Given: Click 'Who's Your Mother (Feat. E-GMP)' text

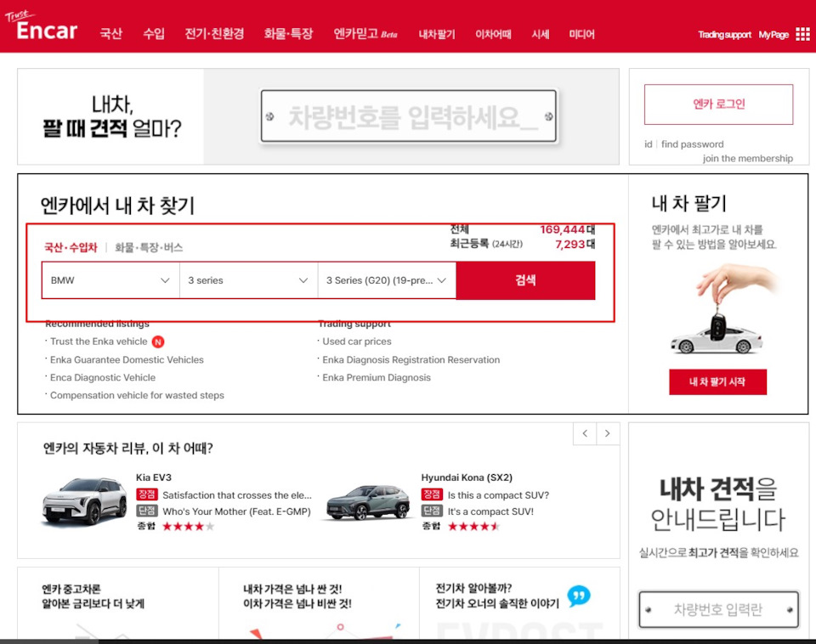Looking at the screenshot, I should point(236,511).
